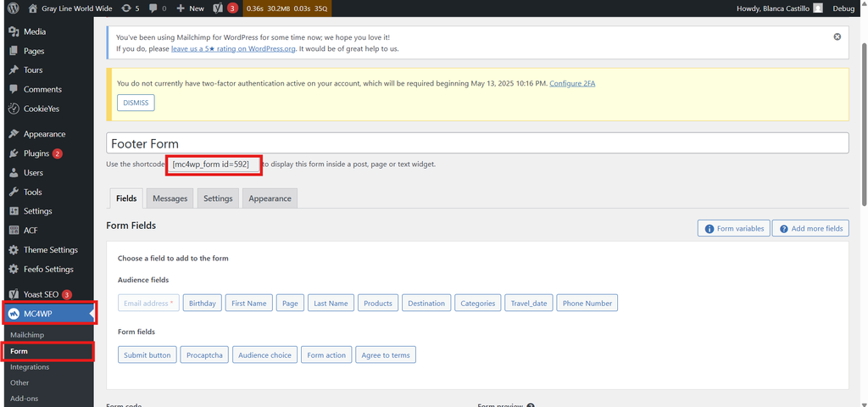Click the user avatar beside Blanca Castillo
This screenshot has height=407, width=868.
[x=818, y=8]
